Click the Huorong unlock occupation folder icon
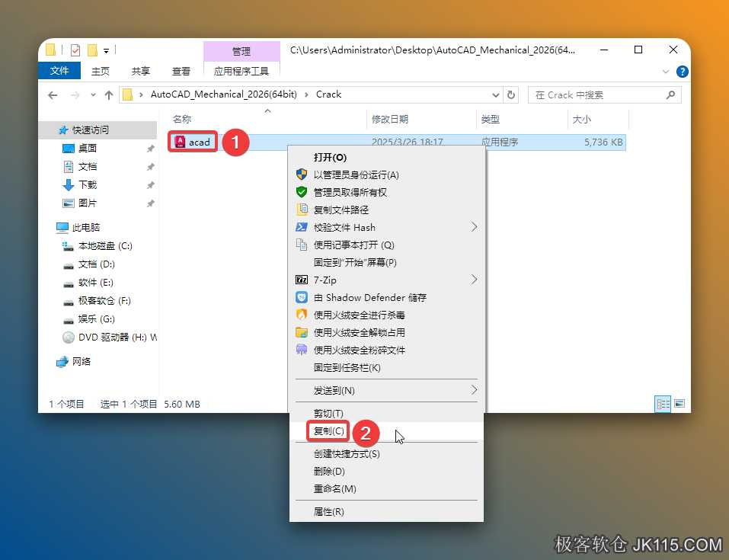The width and height of the screenshot is (729, 560). [302, 332]
